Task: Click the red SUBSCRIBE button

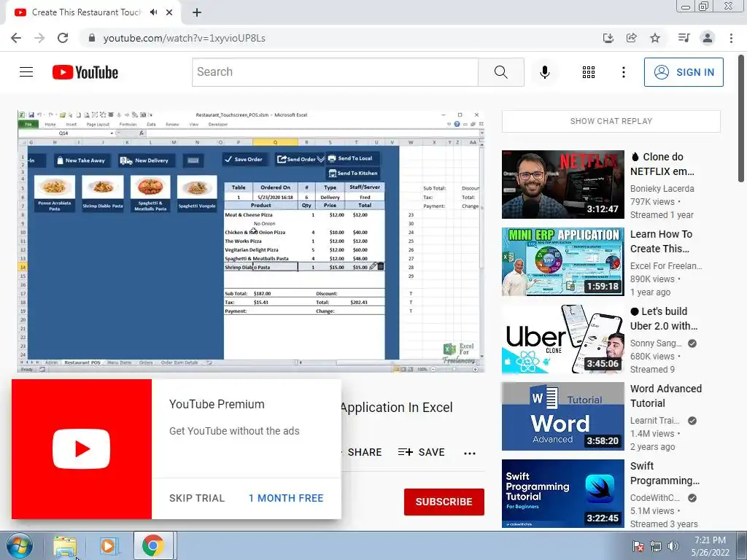Action: 444,502
